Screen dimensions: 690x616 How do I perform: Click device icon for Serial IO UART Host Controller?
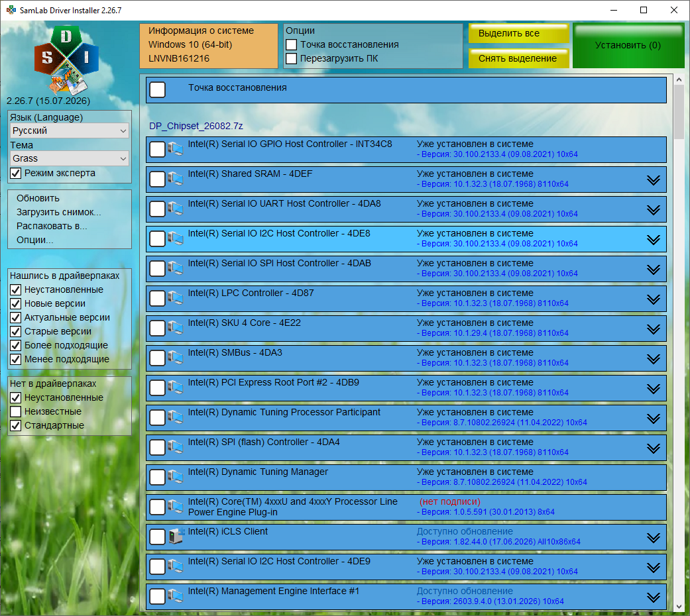(x=176, y=209)
